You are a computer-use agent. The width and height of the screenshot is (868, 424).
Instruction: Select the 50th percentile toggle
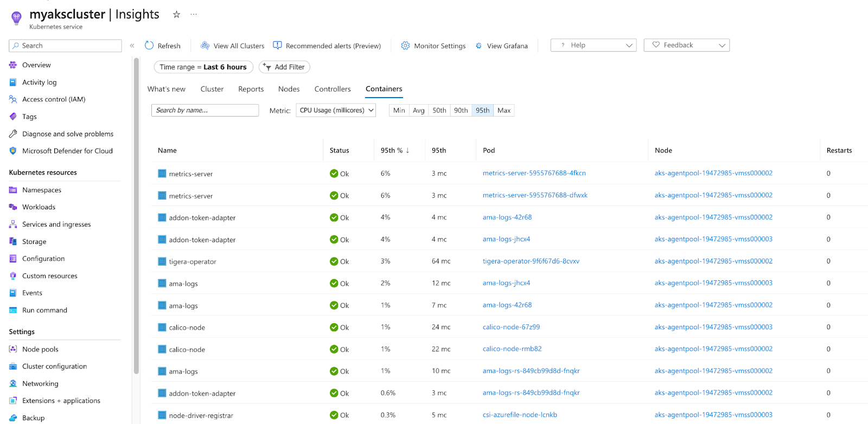click(x=439, y=111)
